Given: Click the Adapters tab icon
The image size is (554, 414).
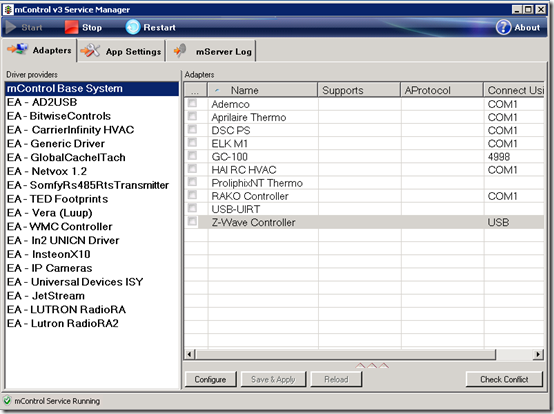Looking at the screenshot, I should coord(17,49).
